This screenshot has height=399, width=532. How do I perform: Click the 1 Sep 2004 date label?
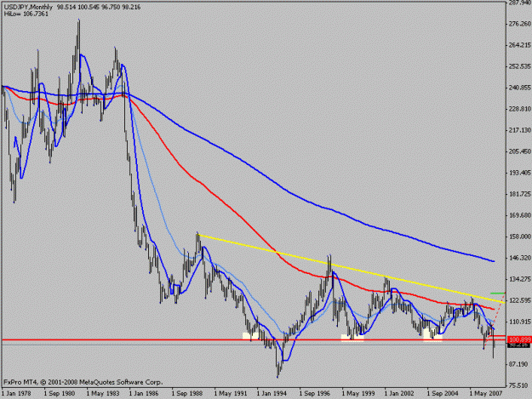coord(443,394)
